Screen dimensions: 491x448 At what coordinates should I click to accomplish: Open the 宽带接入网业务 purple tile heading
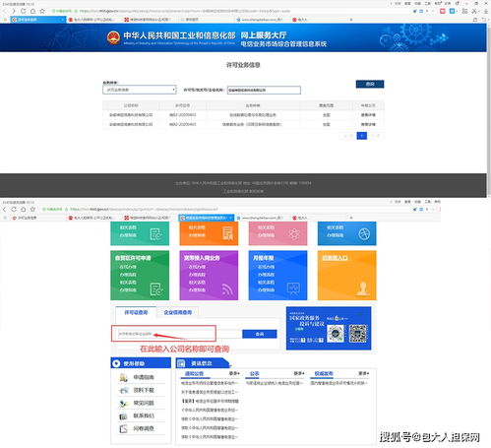pos(202,258)
